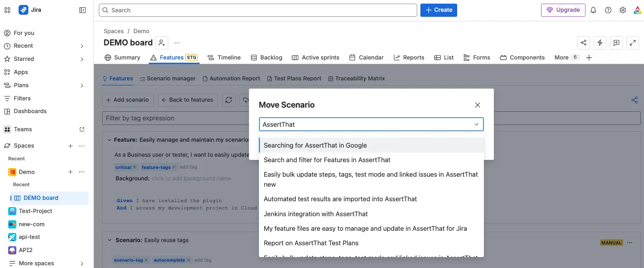
Task: Switch to the Timeline tab
Action: [224, 58]
